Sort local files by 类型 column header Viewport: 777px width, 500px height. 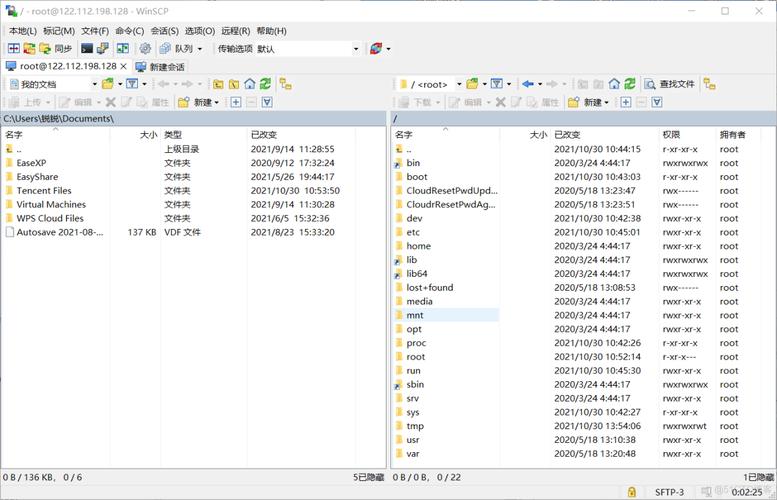pos(204,135)
